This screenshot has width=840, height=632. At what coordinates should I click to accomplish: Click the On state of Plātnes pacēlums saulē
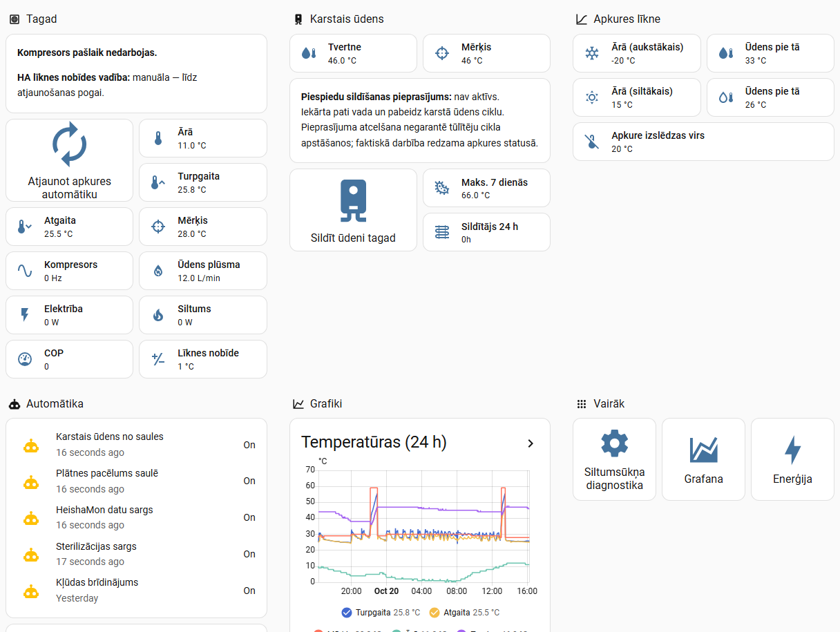click(249, 481)
